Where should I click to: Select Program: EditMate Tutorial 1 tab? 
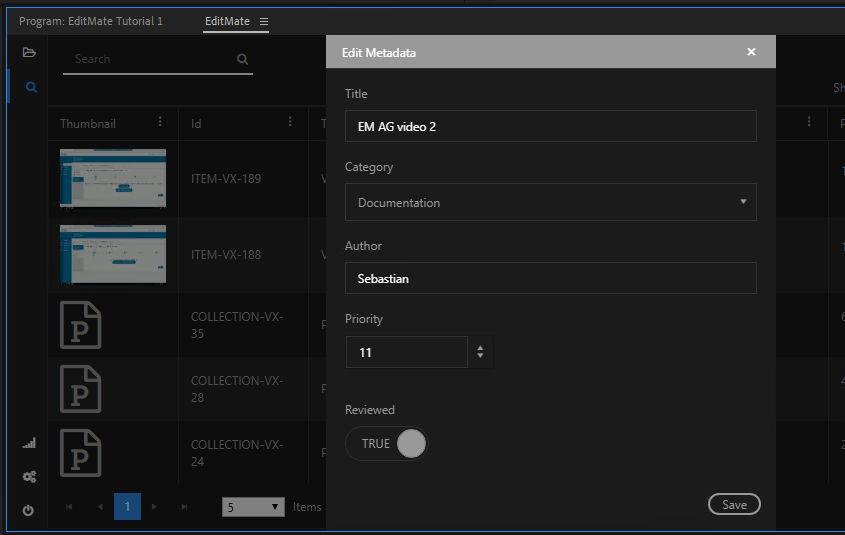(91, 21)
